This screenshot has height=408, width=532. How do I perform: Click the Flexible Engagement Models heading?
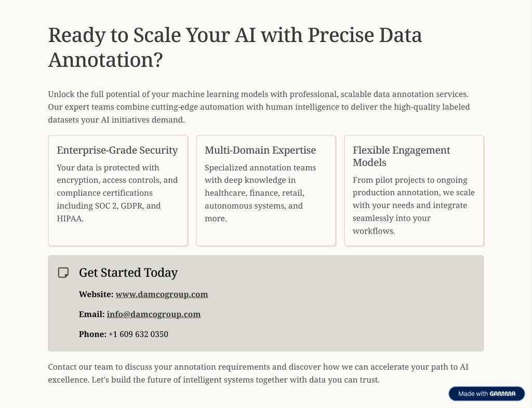402,156
